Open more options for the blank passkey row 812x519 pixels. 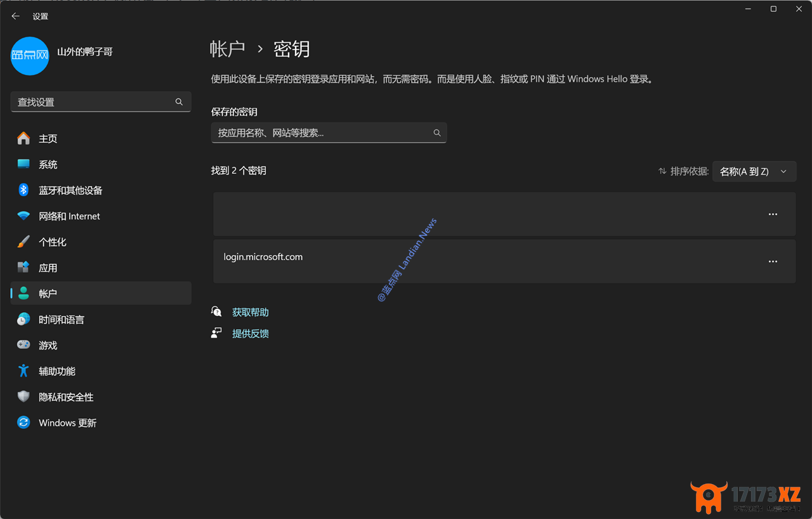click(x=773, y=214)
